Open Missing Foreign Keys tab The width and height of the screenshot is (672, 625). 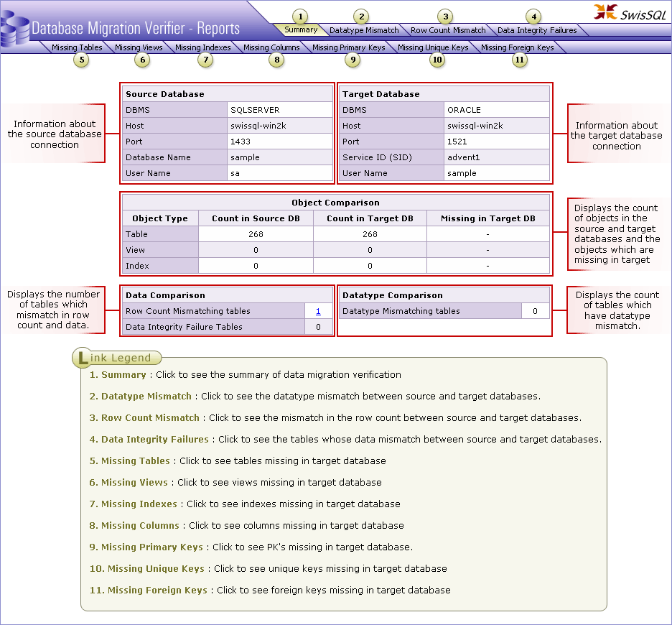(518, 47)
